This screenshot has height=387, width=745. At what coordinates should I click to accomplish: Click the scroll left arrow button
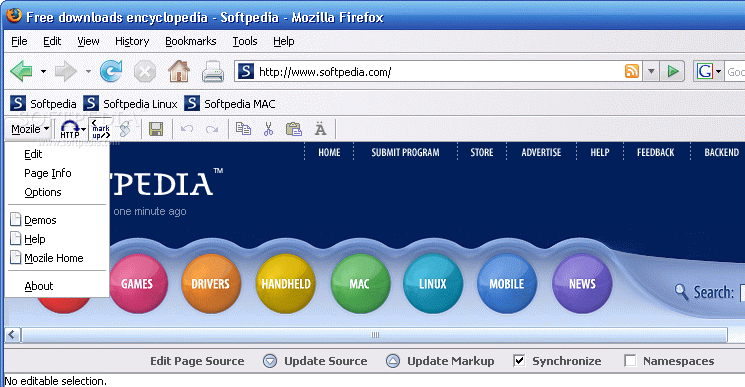12,335
